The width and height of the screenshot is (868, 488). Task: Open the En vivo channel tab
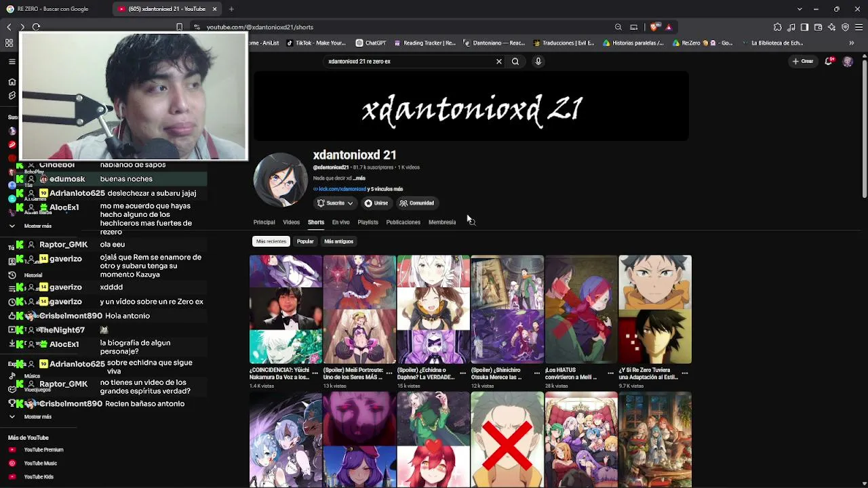(x=341, y=222)
